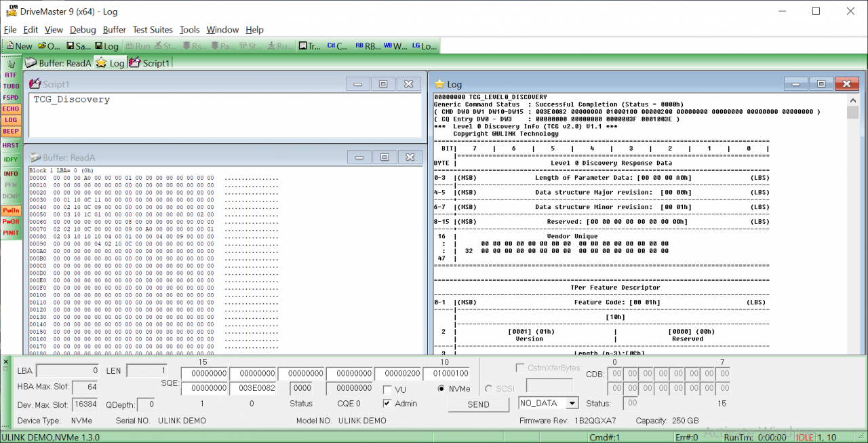
Task: Click the INFO sidebar icon
Action: coord(11,174)
